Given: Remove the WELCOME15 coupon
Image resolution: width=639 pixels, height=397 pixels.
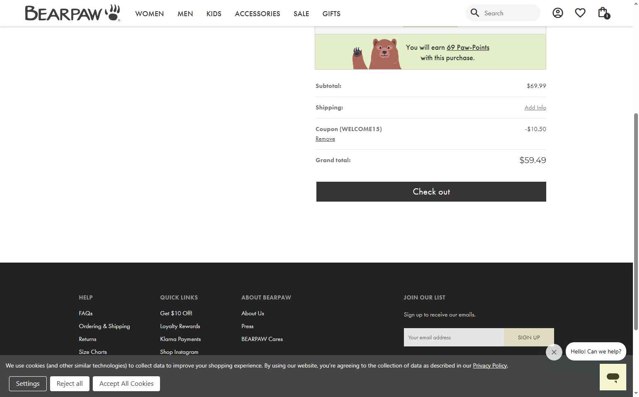Looking at the screenshot, I should click(x=325, y=139).
